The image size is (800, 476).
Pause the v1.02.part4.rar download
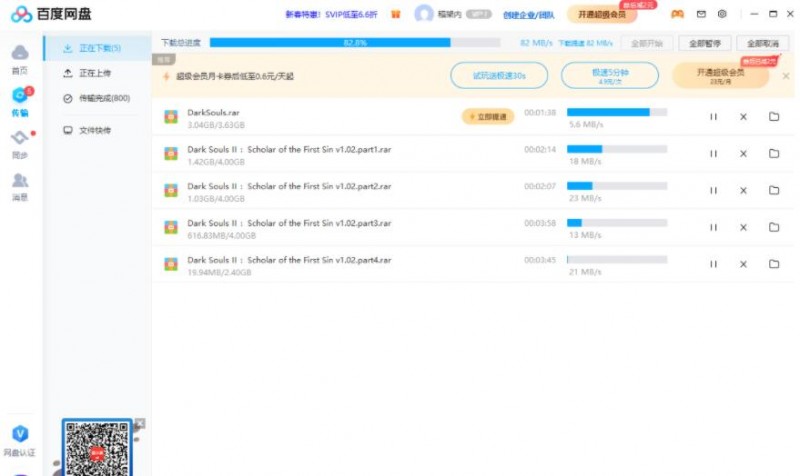click(713, 264)
